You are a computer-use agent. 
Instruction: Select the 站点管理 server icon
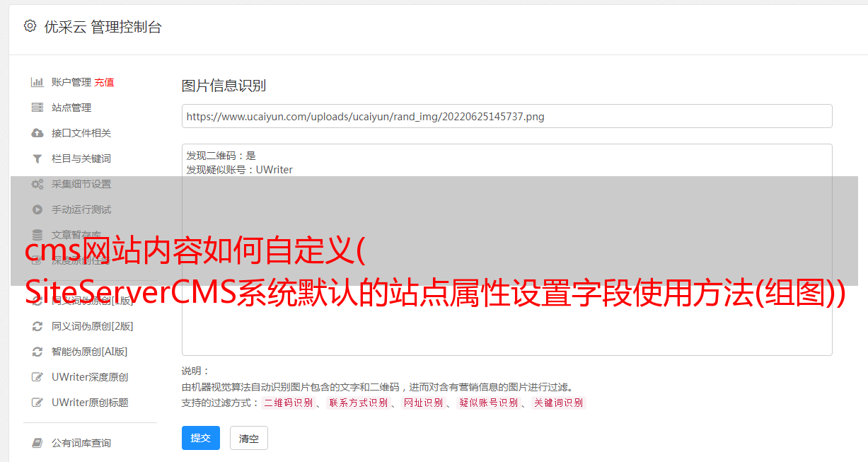[x=37, y=108]
